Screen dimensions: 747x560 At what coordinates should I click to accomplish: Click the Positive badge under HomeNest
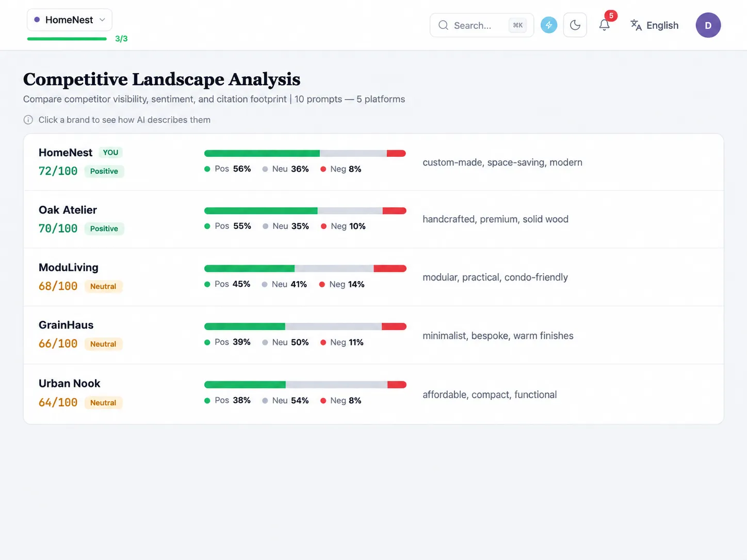click(104, 171)
